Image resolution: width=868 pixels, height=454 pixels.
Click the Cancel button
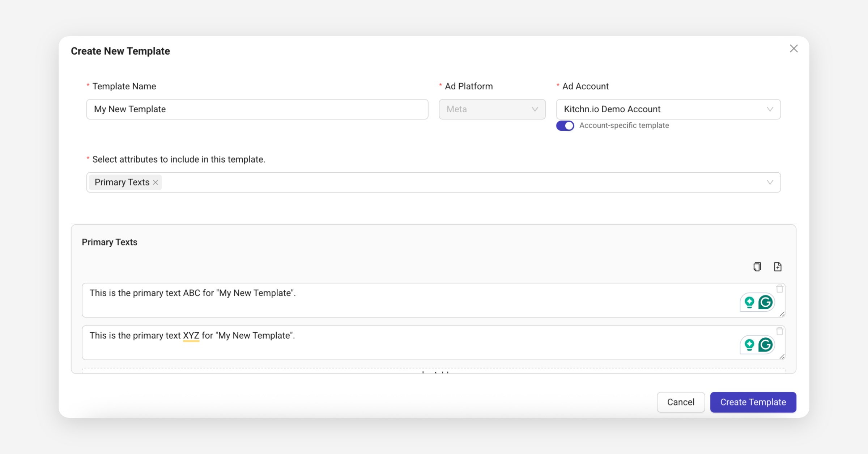680,402
